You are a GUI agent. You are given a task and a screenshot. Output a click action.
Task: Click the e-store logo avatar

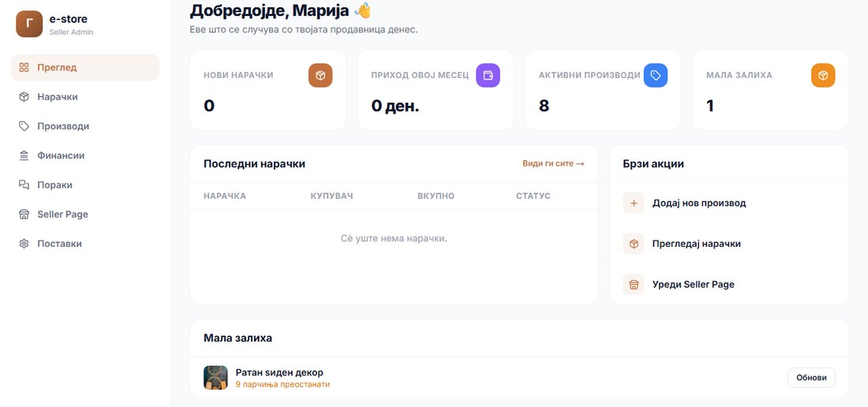pyautogui.click(x=29, y=24)
